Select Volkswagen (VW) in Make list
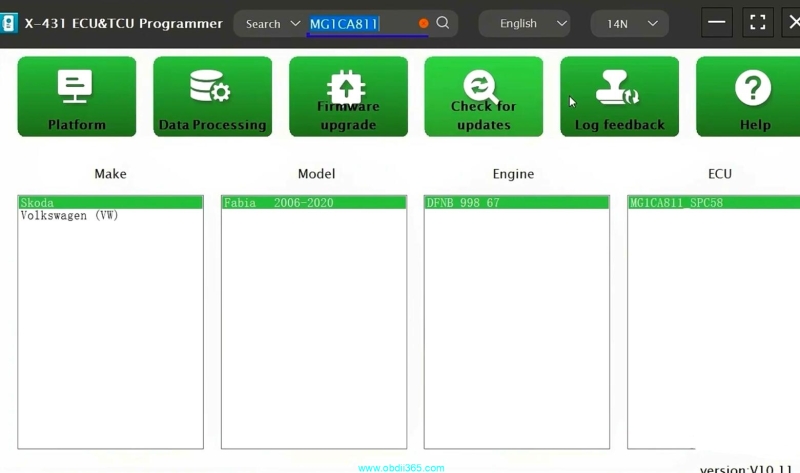 pos(110,215)
